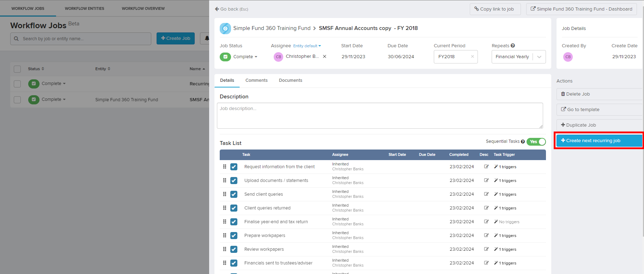Click Delete Job action
The height and width of the screenshot is (274, 644).
[599, 94]
